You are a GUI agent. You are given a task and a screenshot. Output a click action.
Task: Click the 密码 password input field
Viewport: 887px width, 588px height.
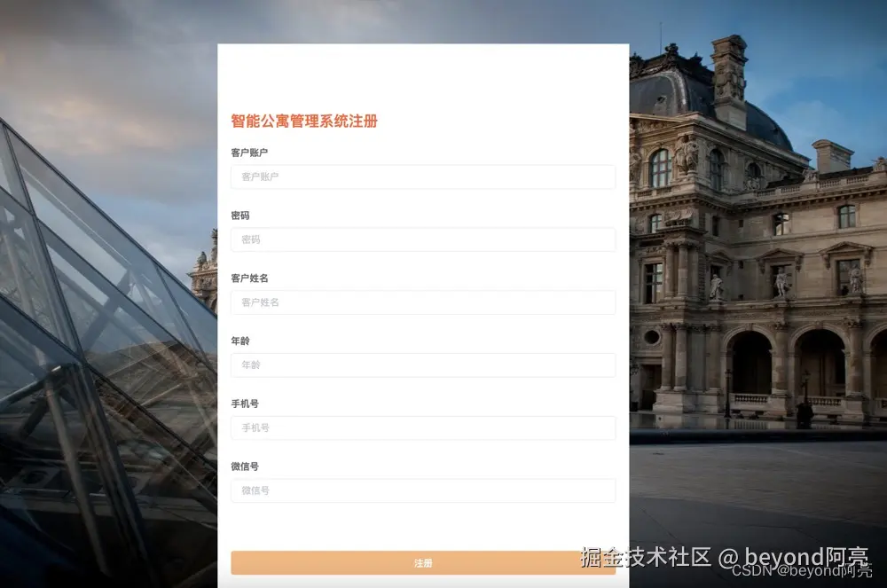(x=422, y=239)
